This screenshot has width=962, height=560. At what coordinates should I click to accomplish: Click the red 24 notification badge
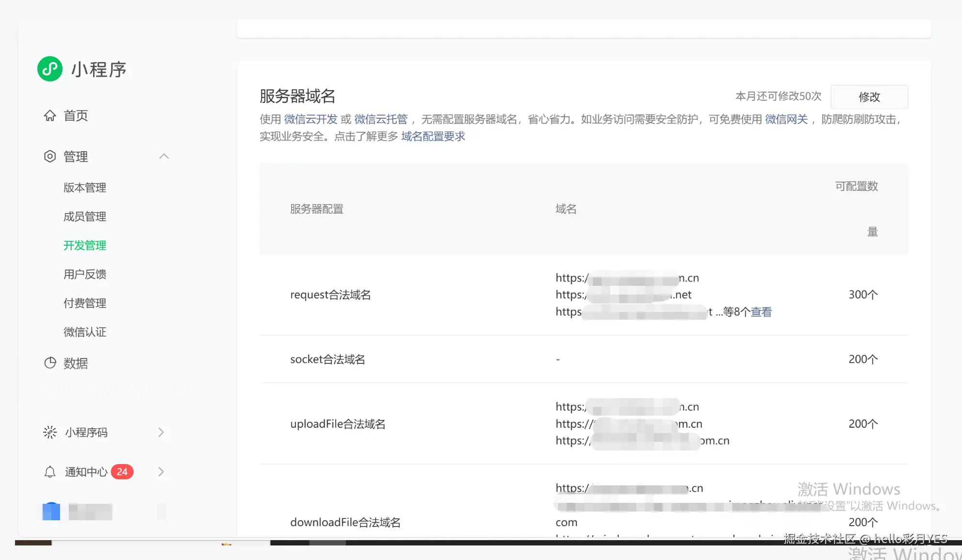122,472
